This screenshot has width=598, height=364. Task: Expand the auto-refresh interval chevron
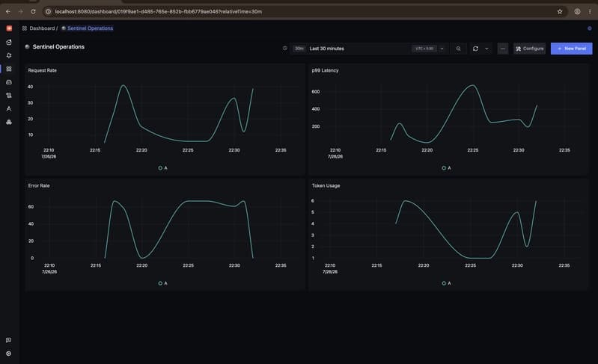coord(486,49)
